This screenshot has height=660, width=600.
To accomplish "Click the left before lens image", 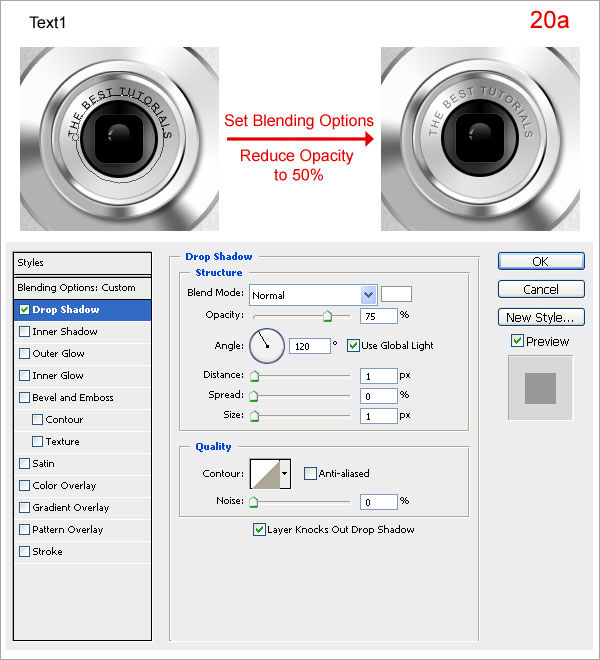I will 119,139.
